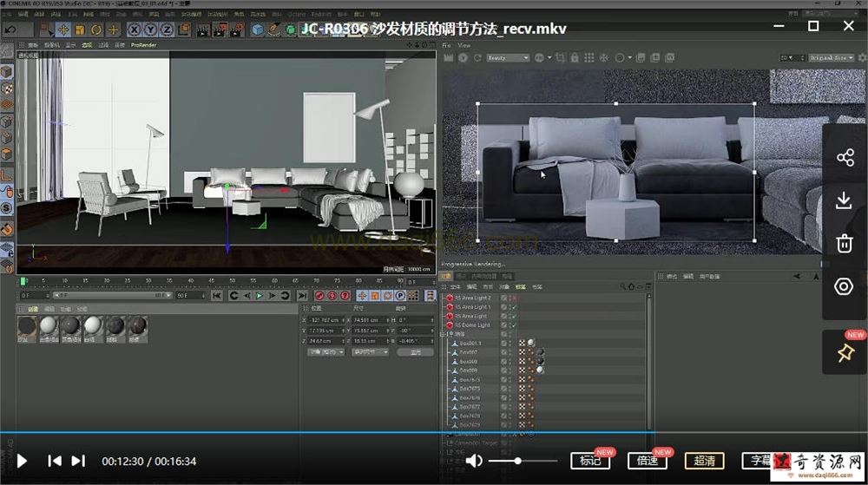Open ProRender menu in viewport
The height and width of the screenshot is (485, 868).
tap(143, 45)
